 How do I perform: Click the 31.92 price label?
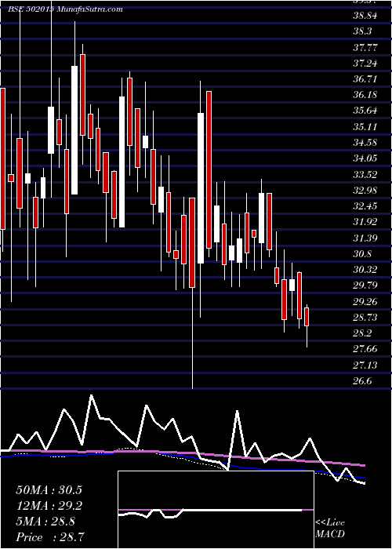(365, 222)
